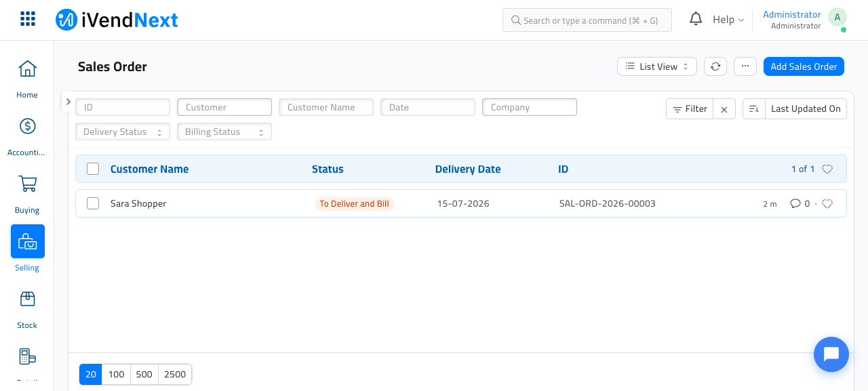Click the 2 m updated timestamp

point(770,204)
